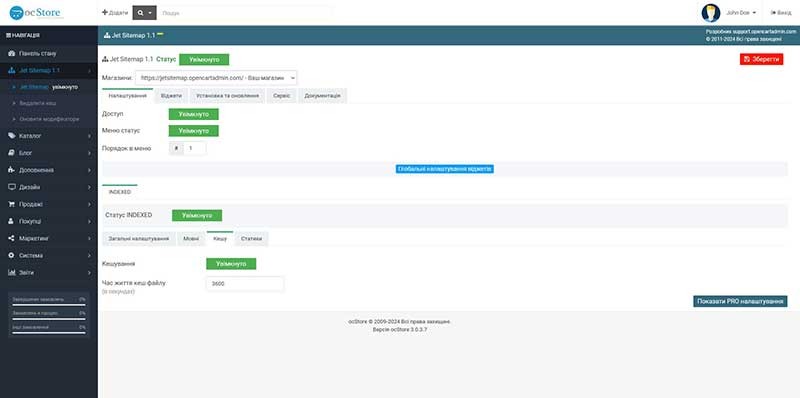Select the INDEXED tab

point(120,192)
